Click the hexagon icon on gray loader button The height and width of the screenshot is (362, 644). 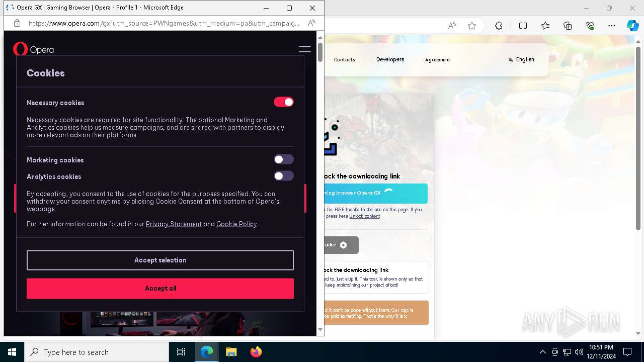click(x=343, y=245)
